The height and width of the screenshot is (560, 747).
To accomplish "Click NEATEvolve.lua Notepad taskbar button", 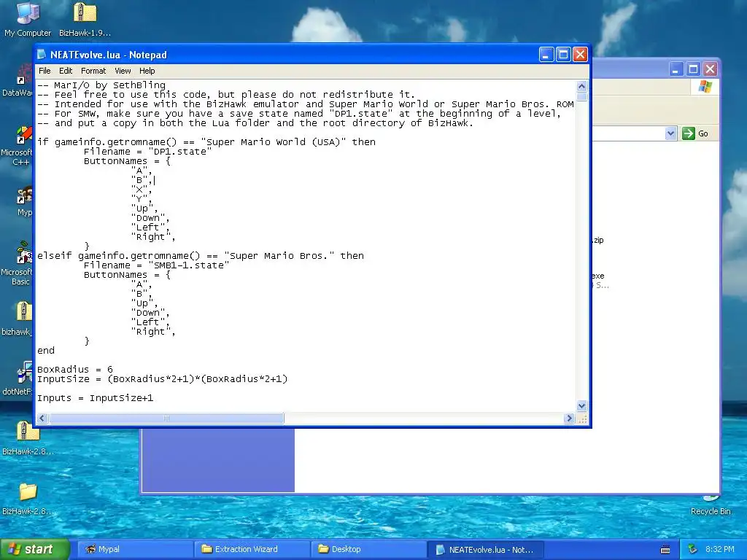I will coord(485,549).
